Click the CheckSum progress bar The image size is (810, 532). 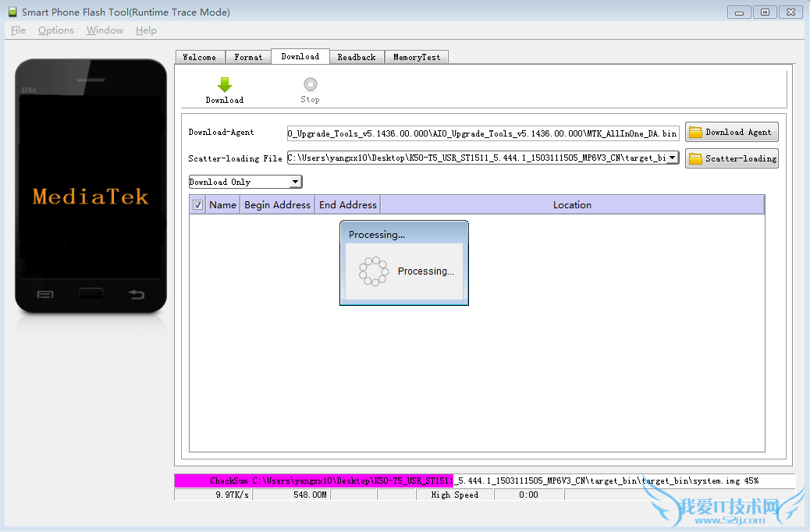click(x=485, y=481)
